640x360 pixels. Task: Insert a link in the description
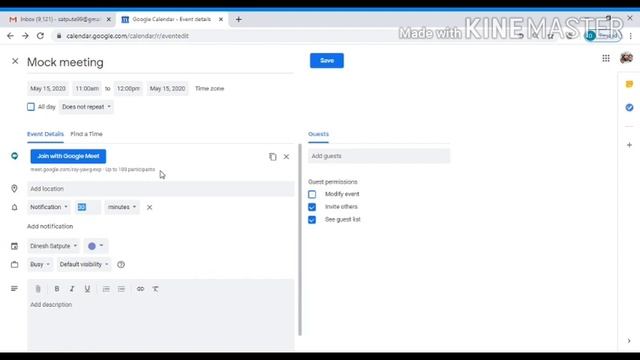tap(140, 289)
